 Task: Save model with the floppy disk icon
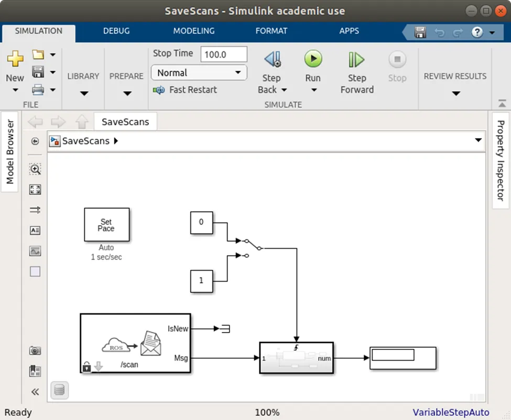point(38,72)
